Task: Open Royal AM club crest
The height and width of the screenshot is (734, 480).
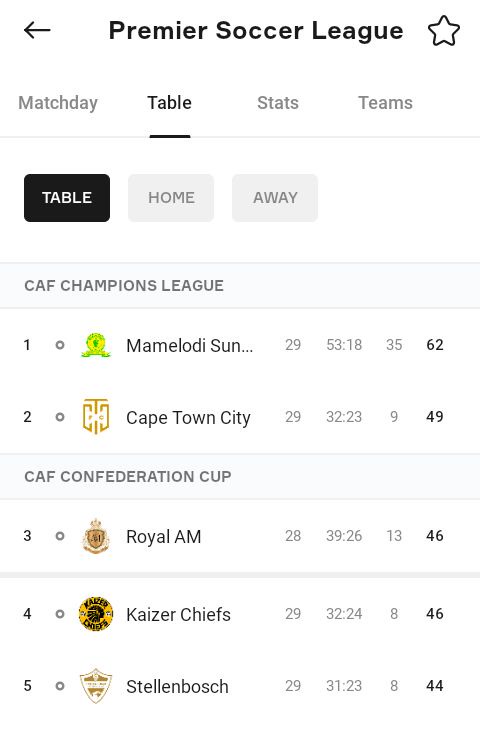Action: pyautogui.click(x=96, y=536)
